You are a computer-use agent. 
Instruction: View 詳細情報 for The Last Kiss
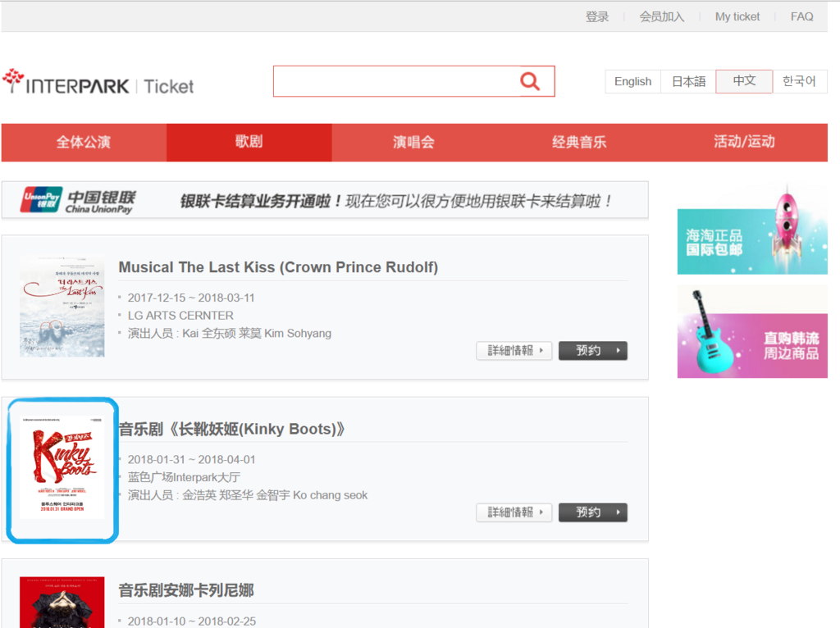tap(514, 351)
